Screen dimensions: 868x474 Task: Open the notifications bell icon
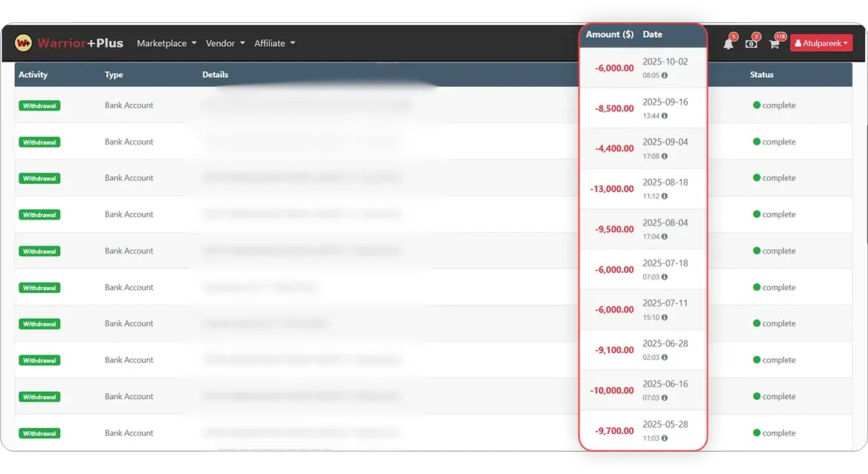click(x=729, y=44)
